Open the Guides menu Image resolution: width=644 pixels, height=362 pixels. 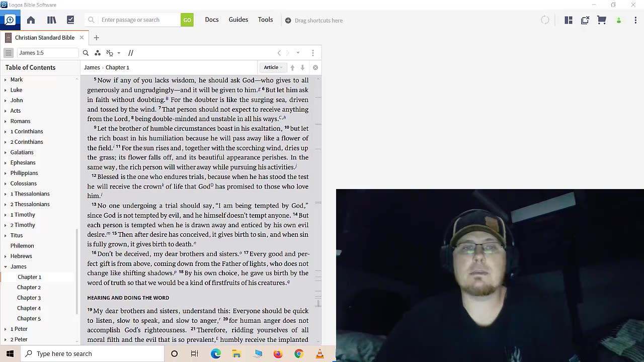tap(238, 20)
